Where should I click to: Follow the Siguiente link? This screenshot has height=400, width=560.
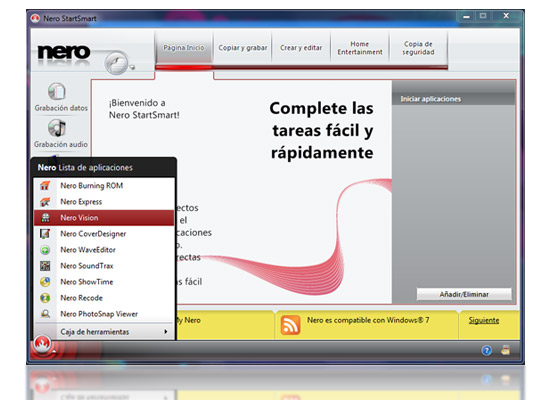point(484,320)
